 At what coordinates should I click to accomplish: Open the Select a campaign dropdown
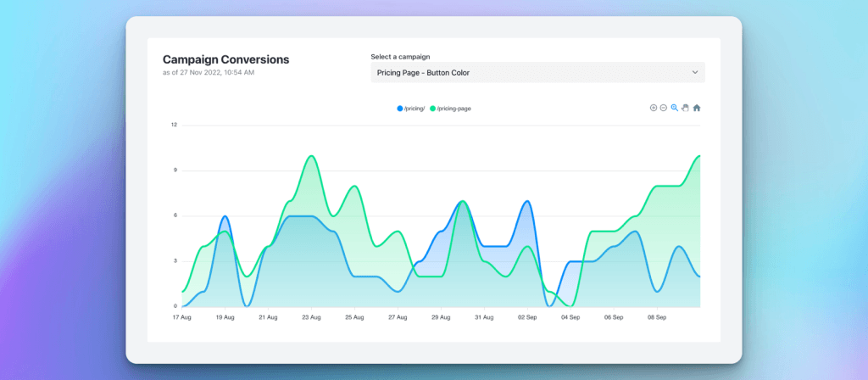[537, 73]
